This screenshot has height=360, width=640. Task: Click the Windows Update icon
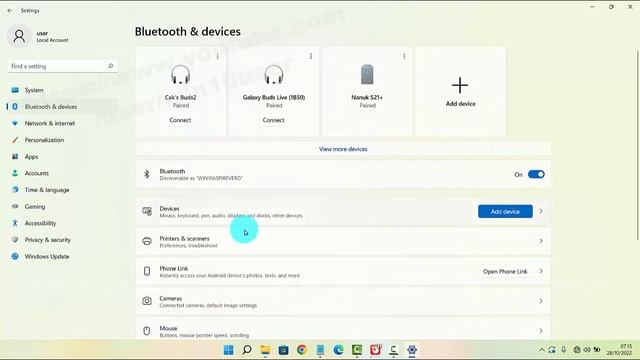coord(15,256)
